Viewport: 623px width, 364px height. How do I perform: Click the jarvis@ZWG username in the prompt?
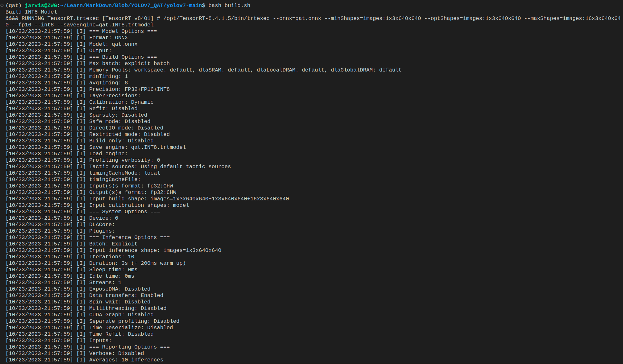pos(41,5)
